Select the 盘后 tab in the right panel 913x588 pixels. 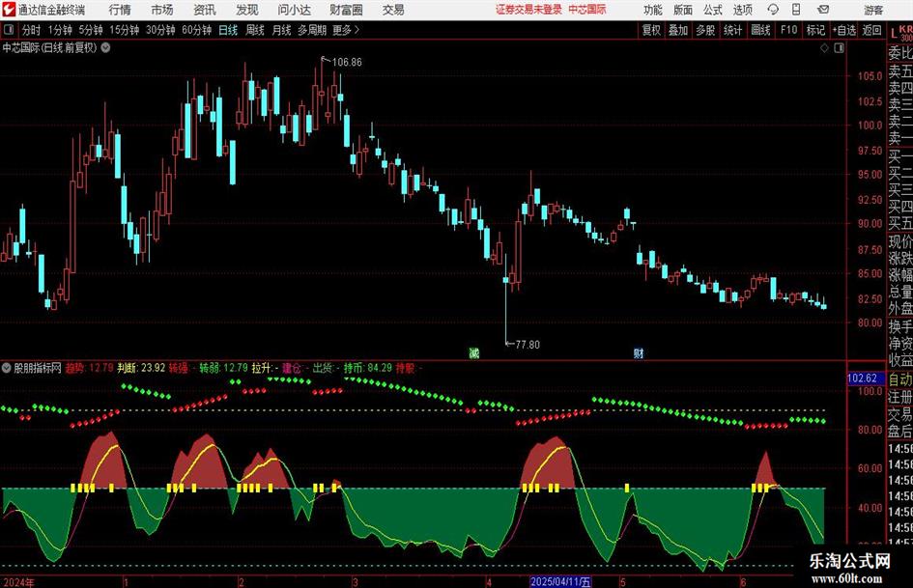click(x=899, y=432)
